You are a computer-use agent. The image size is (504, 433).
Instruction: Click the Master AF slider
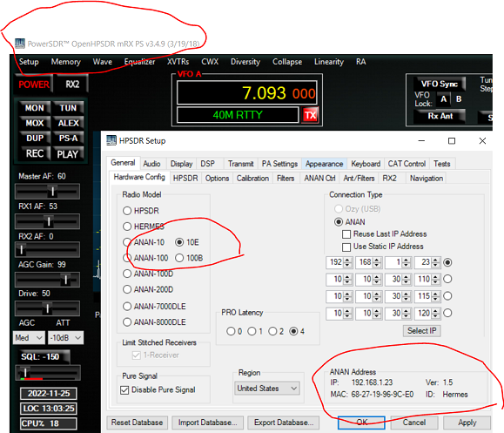pos(47,192)
